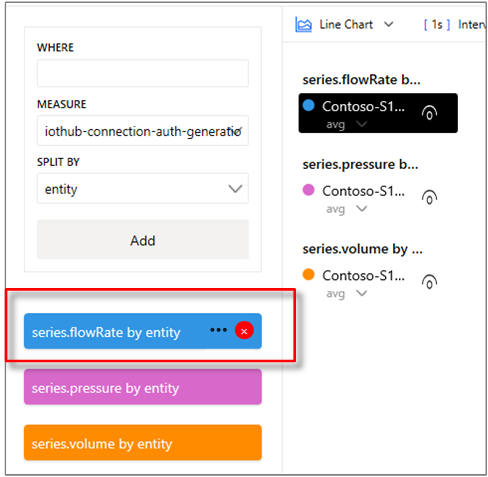Click the Line Chart icon
This screenshot has height=477, width=488.
303,25
